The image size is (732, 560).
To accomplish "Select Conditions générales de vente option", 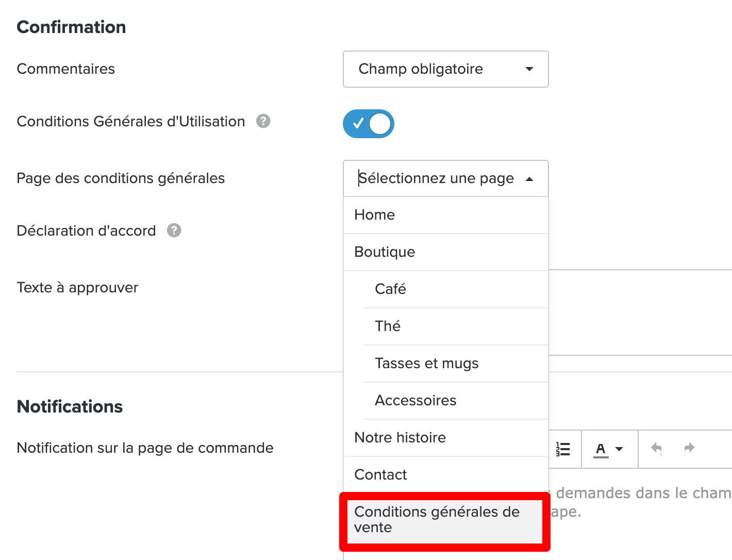I will (x=445, y=521).
